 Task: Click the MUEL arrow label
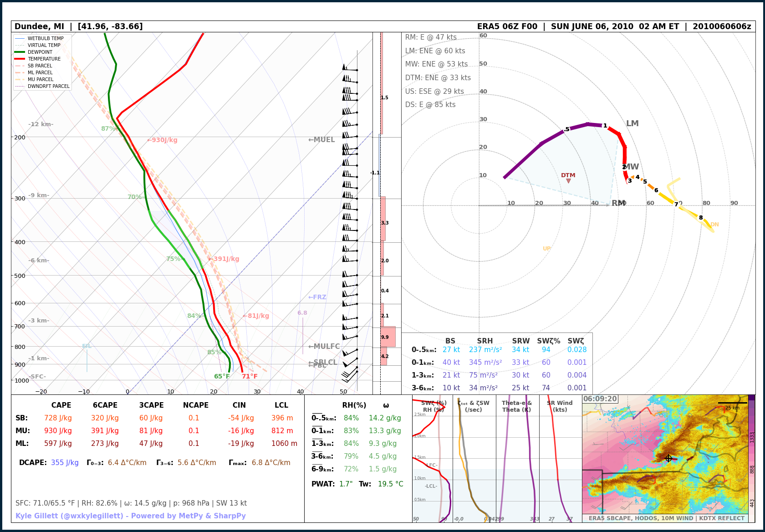pyautogui.click(x=321, y=140)
